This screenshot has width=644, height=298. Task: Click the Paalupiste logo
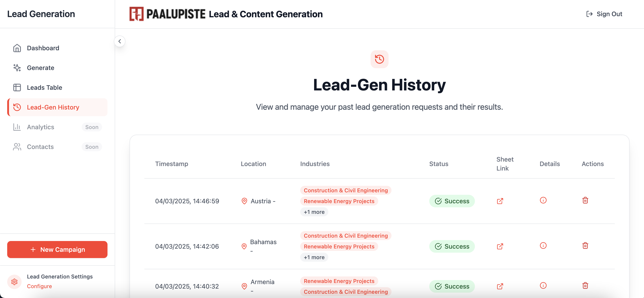[167, 14]
